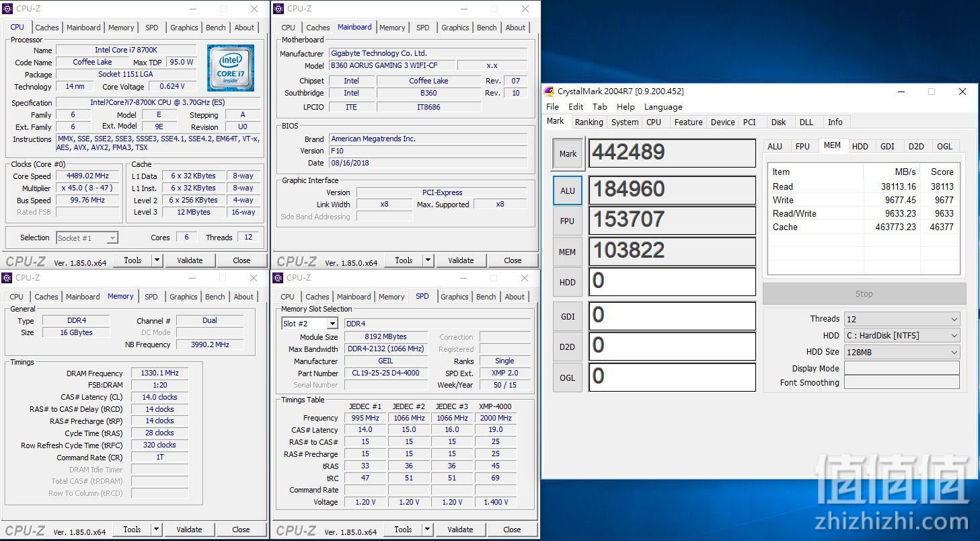
Task: Select D2D results sub-tab on right panel
Action: tap(916, 147)
